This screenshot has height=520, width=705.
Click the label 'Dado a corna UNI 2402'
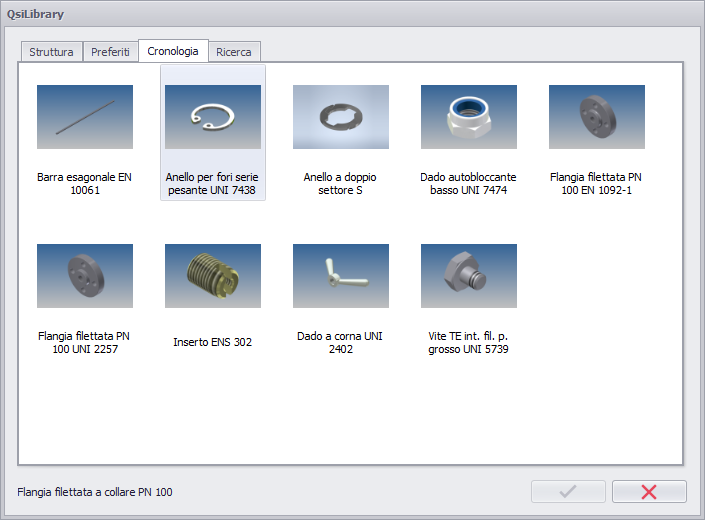(x=340, y=342)
